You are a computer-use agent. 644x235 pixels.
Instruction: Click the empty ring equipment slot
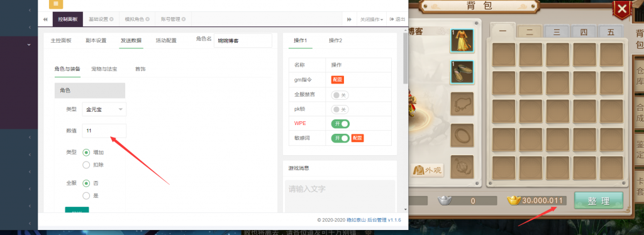pos(462,135)
